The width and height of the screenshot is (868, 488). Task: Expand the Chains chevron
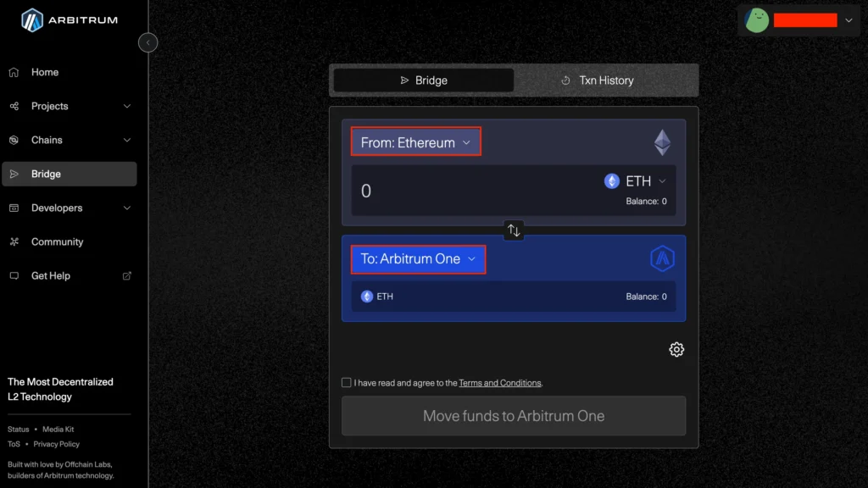[x=127, y=140]
